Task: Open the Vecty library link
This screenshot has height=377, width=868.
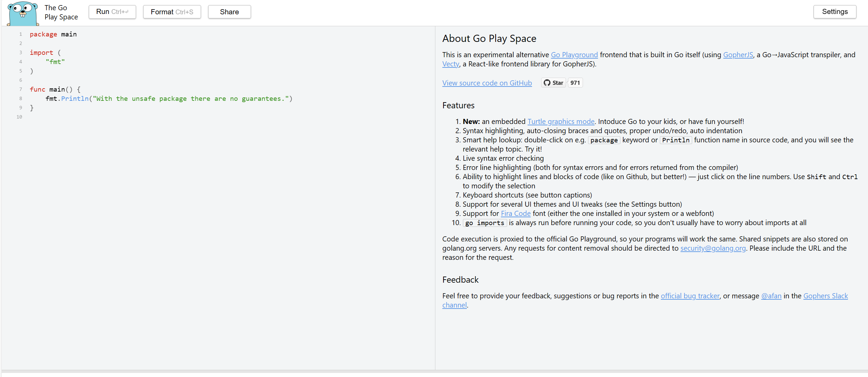Action: point(450,64)
